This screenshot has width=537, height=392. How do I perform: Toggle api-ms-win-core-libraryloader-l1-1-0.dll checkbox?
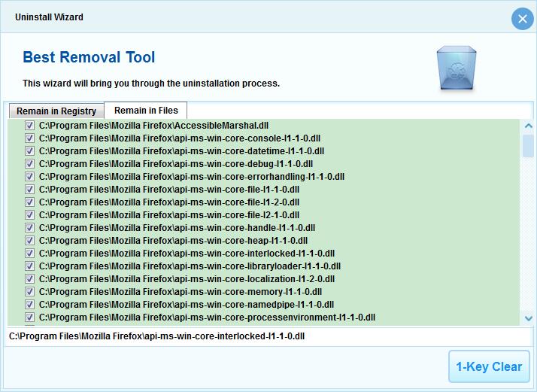tap(29, 266)
